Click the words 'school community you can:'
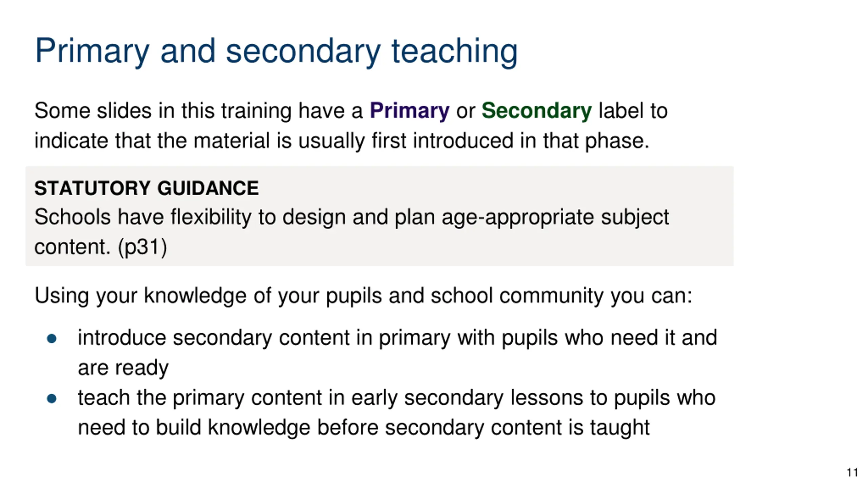This screenshot has width=868, height=488. click(x=561, y=296)
